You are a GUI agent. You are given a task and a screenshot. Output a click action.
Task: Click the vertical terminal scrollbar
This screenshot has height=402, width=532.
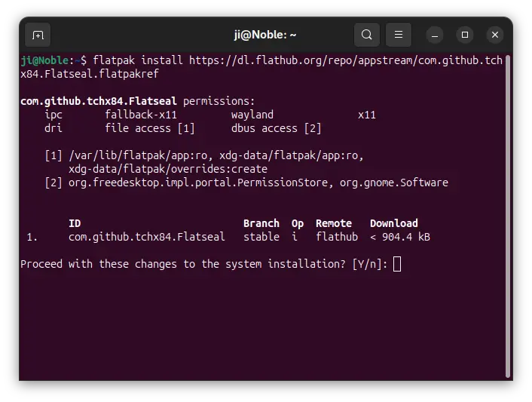(x=508, y=216)
